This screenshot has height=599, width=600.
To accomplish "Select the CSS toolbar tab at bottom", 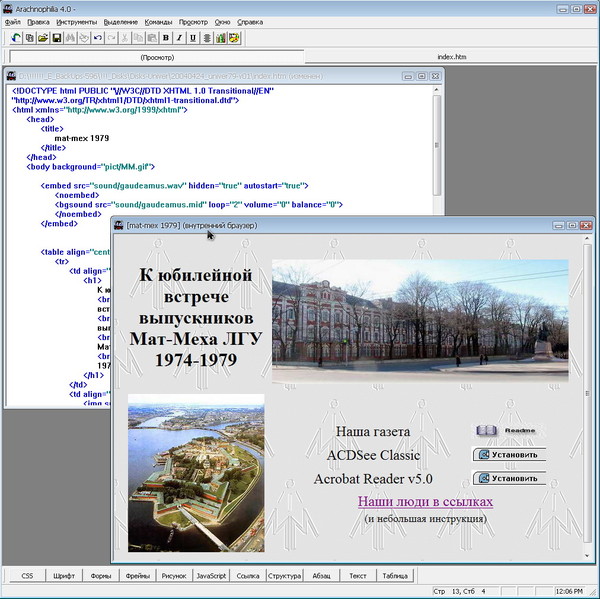I will click(x=27, y=575).
